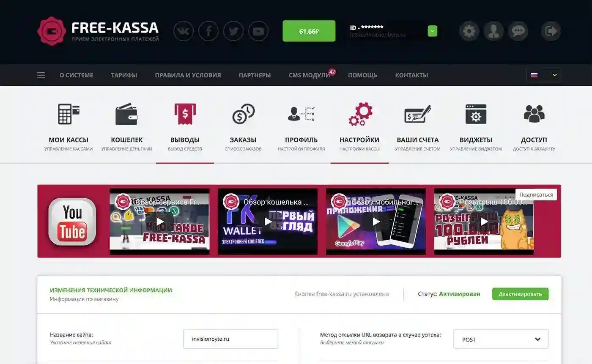The image size is (592, 364).
Task: Click the green Деактивировать button
Action: click(520, 294)
